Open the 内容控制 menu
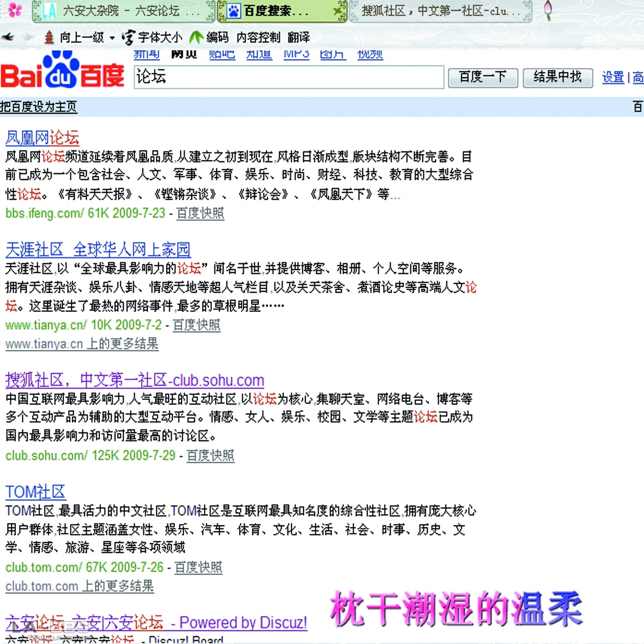 (x=258, y=37)
